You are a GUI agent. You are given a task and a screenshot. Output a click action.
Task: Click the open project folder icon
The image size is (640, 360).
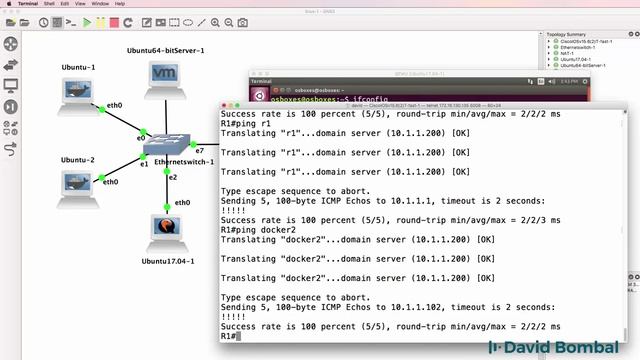[24, 23]
